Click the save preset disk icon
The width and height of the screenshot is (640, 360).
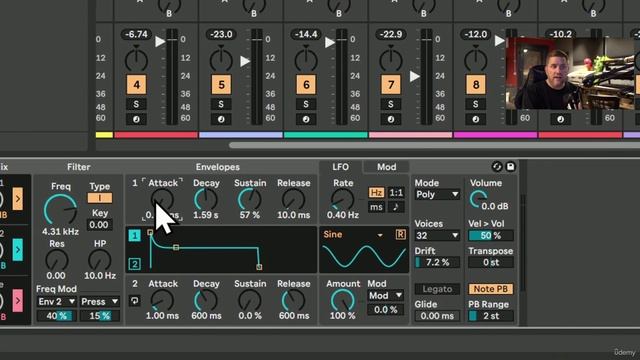511,167
